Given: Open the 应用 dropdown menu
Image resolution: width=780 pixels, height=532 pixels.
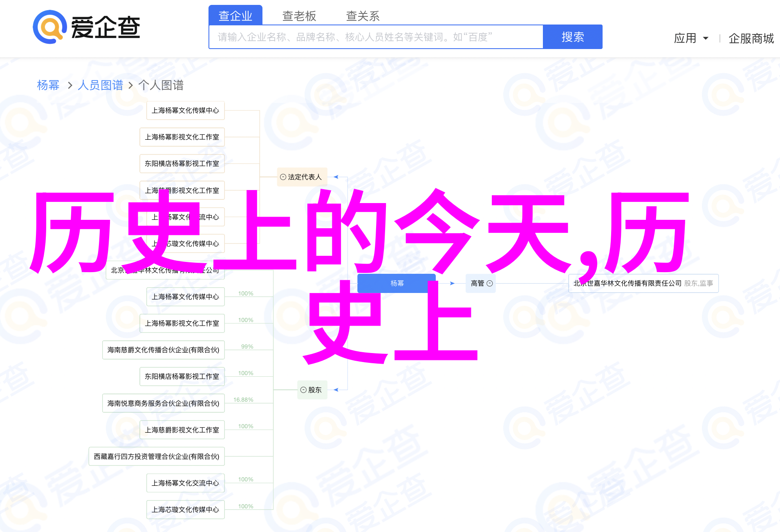Looking at the screenshot, I should point(691,38).
